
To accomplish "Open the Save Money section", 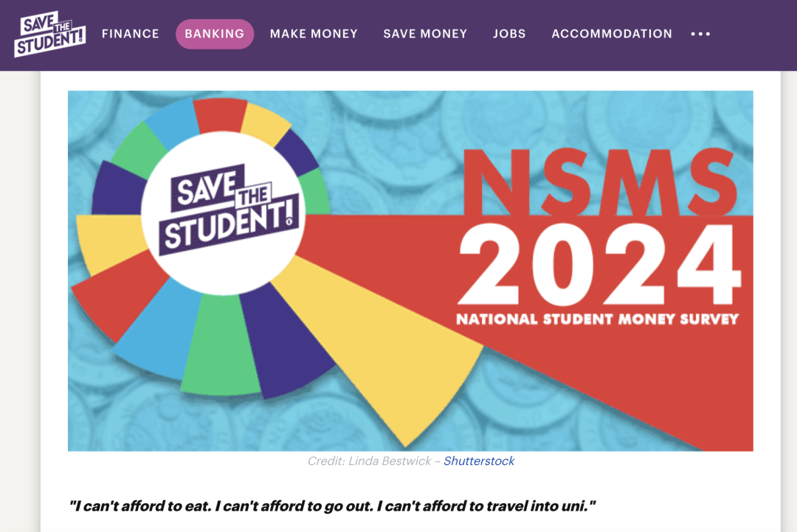I will 425,34.
